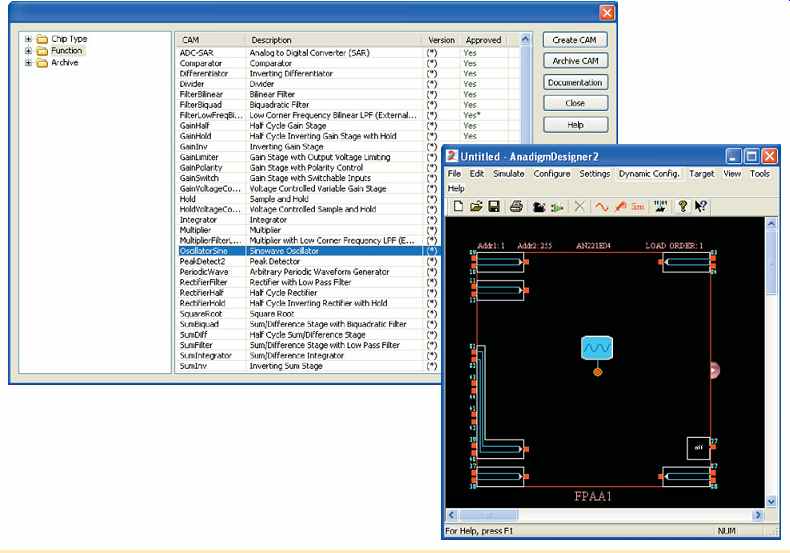This screenshot has height=553, width=790.
Task: Click the Save floppy disk icon
Action: click(494, 206)
